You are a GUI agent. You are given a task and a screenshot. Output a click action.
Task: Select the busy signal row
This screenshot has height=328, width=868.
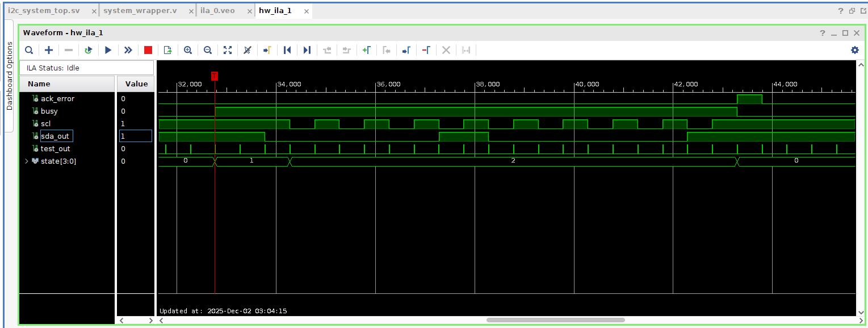point(49,111)
